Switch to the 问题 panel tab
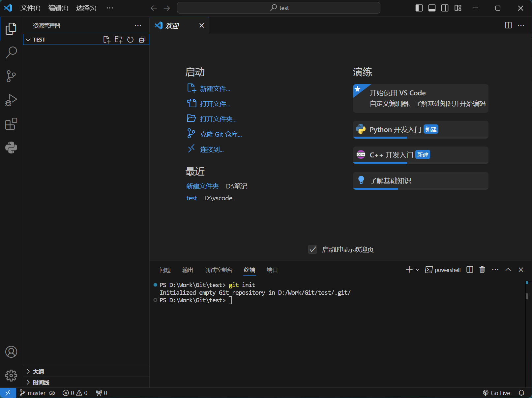The image size is (532, 398). [165, 270]
